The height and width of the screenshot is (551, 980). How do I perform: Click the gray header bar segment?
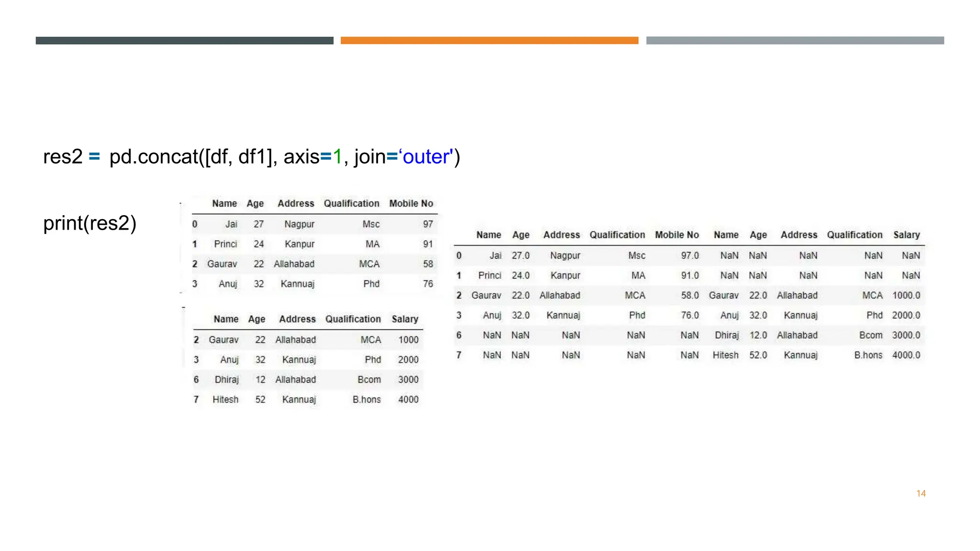795,41
